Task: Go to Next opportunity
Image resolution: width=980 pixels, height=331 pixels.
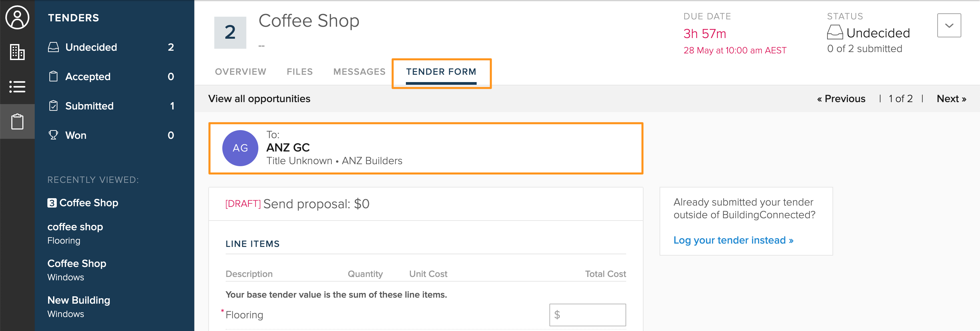Action: pos(951,98)
